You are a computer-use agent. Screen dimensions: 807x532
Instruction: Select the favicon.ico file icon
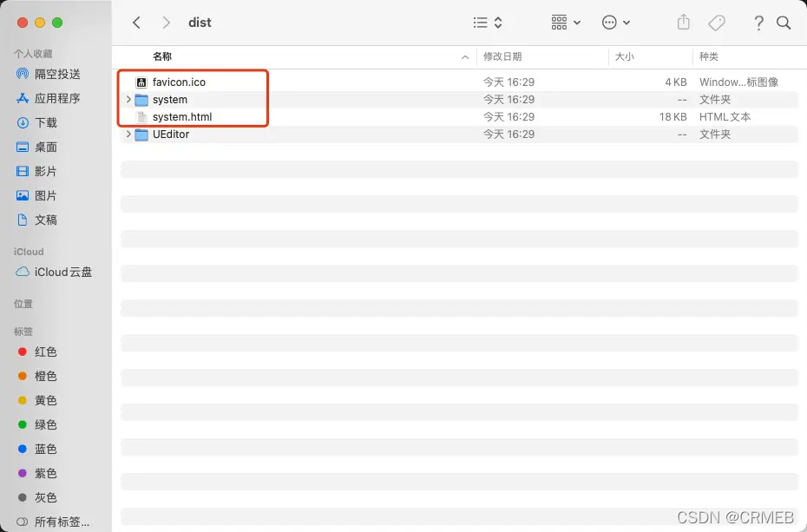pyautogui.click(x=141, y=82)
